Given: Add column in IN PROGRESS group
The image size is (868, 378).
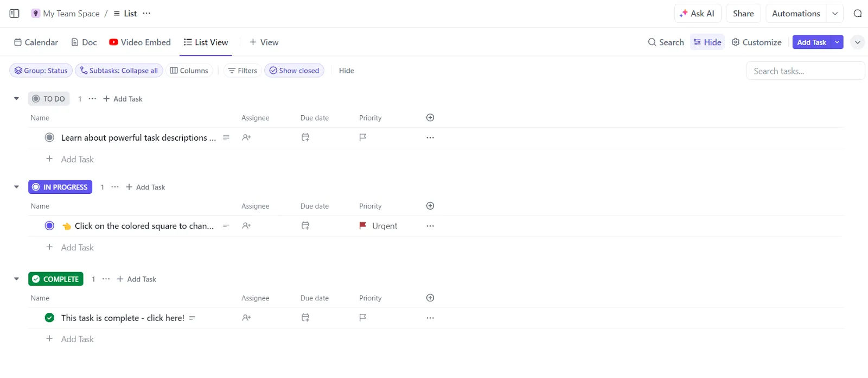Looking at the screenshot, I should pos(430,206).
